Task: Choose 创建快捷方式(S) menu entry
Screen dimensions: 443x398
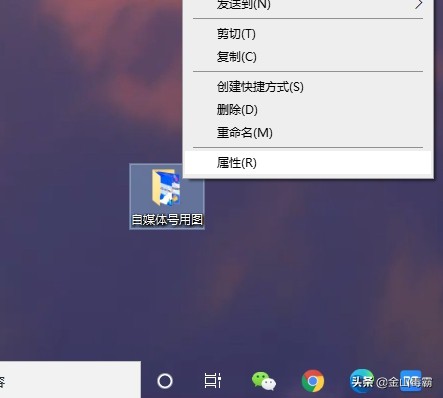Action: point(308,87)
